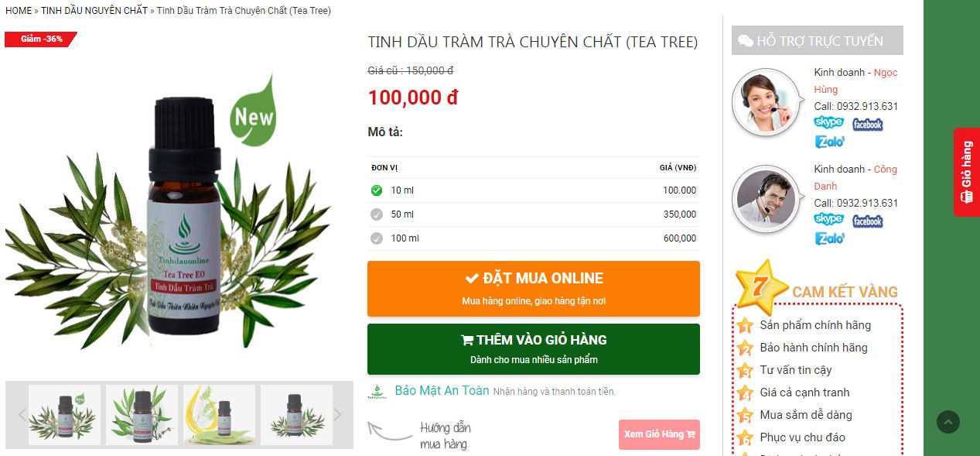The width and height of the screenshot is (980, 456).
Task: Open the red Giỏ hàng side tab
Action: point(967,172)
